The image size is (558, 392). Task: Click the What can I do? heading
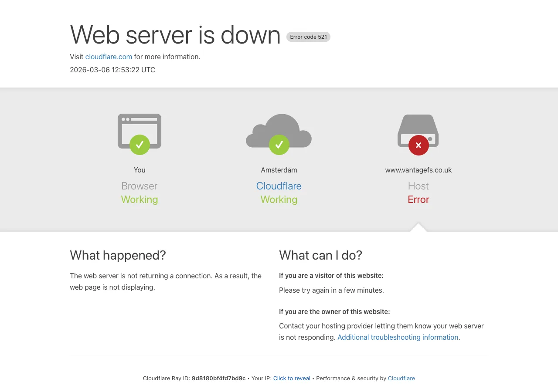[x=320, y=255]
